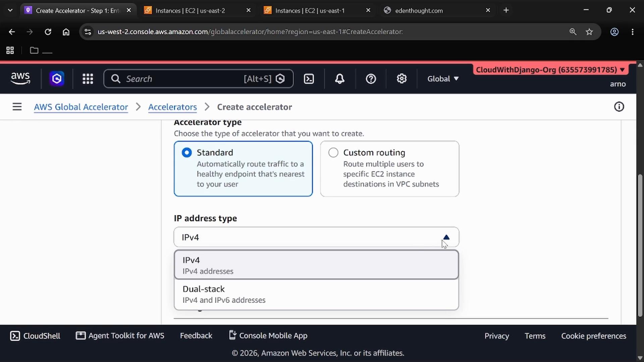Open the tab search chevron
Viewport: 644px width, 362px height.
pos(10,10)
